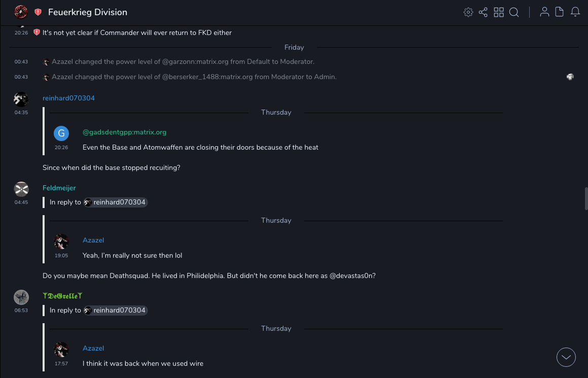Image resolution: width=588 pixels, height=378 pixels.
Task: Click Azazel name in 19:05 quote
Action: click(x=93, y=240)
